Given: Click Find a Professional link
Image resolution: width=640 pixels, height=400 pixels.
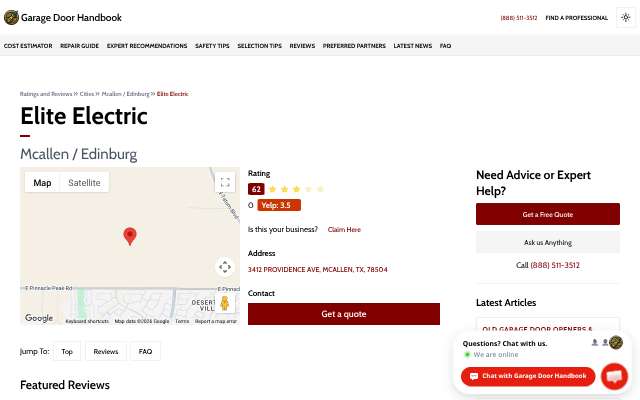Looking at the screenshot, I should tap(576, 18).
